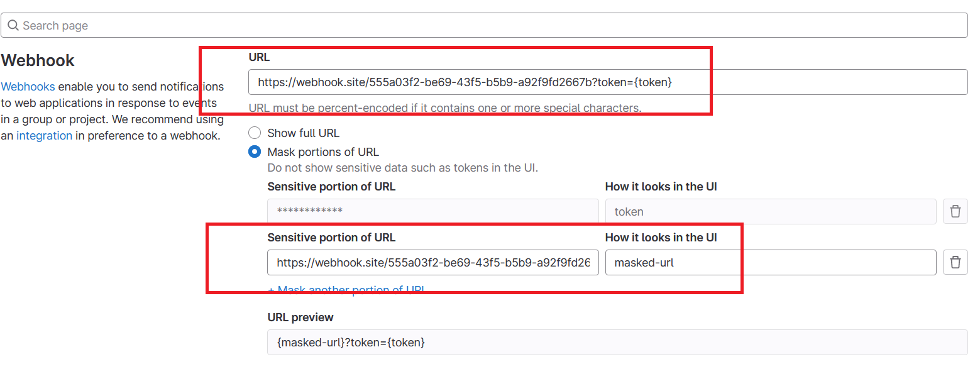Viewport: 980px width, 369px height.
Task: Click the URL preview label
Action: click(x=300, y=317)
